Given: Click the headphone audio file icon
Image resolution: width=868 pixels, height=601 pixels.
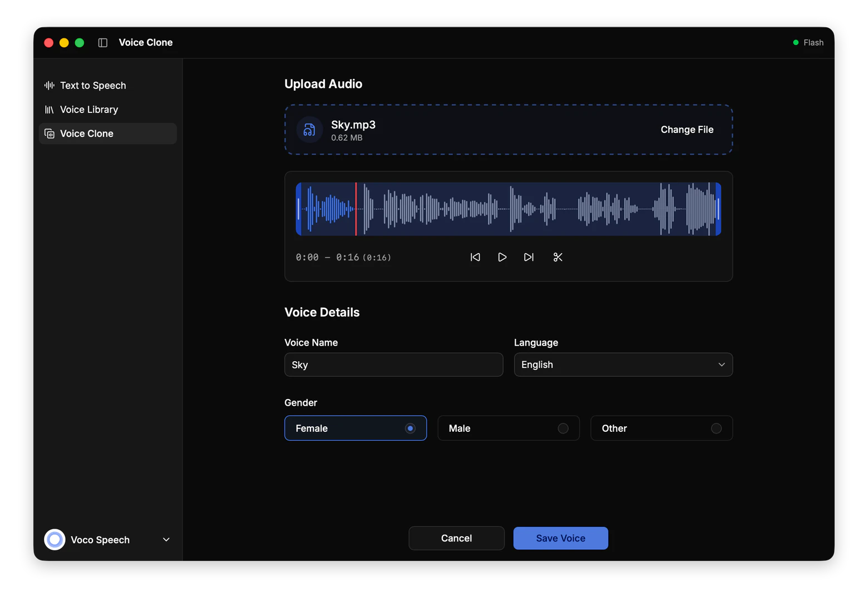Looking at the screenshot, I should tap(309, 130).
